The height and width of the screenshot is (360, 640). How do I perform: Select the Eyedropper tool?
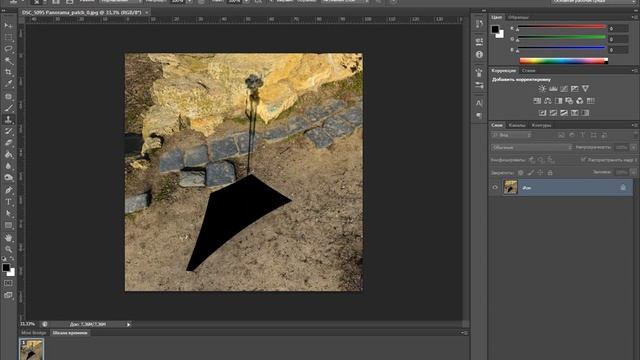point(8,84)
